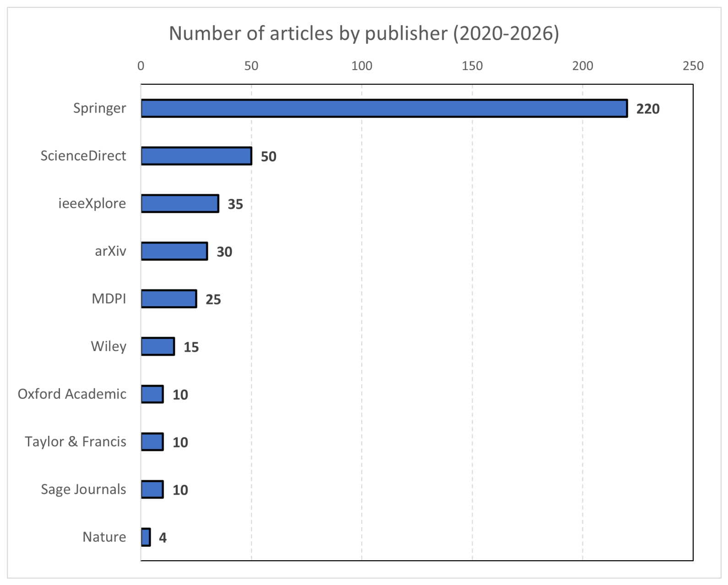Select the data label 35 beside ieeeXplore bar

235,204
